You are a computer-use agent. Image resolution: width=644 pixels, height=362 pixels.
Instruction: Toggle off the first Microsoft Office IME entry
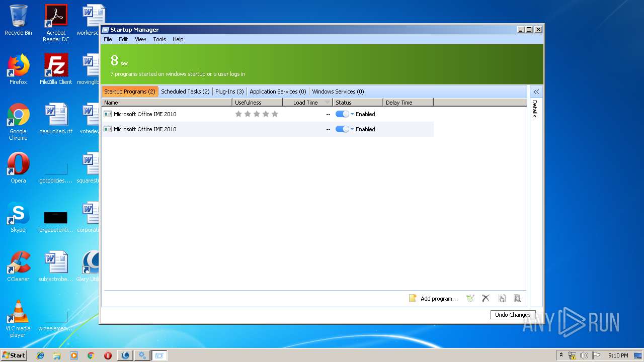click(x=342, y=114)
